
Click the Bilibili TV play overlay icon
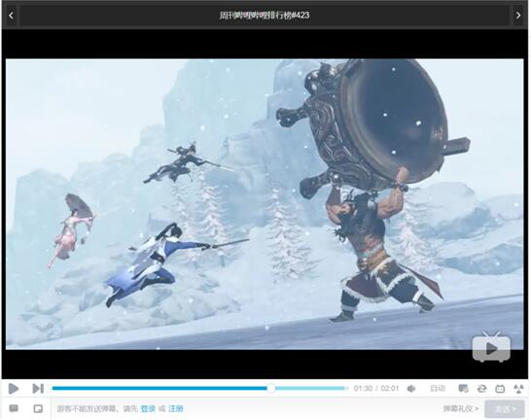click(491, 347)
